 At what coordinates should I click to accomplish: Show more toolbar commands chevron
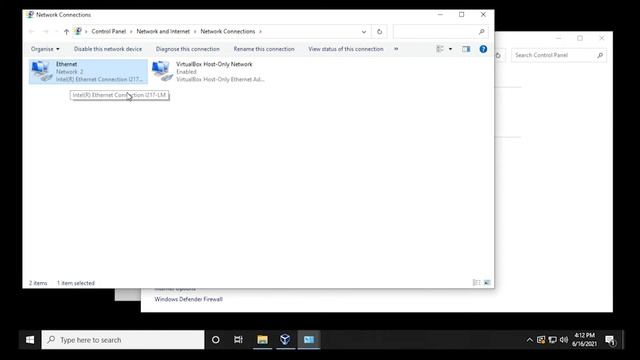tap(396, 49)
